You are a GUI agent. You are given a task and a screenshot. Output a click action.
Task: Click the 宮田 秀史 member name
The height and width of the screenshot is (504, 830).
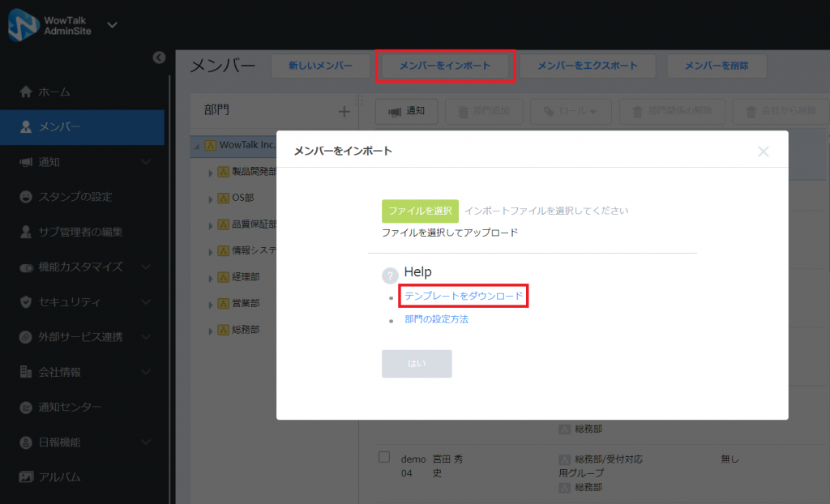click(447, 466)
